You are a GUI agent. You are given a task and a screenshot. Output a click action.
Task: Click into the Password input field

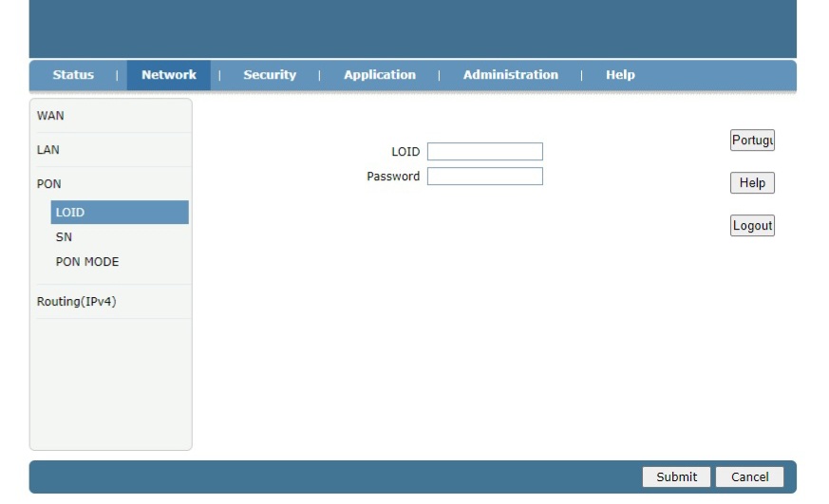(484, 177)
